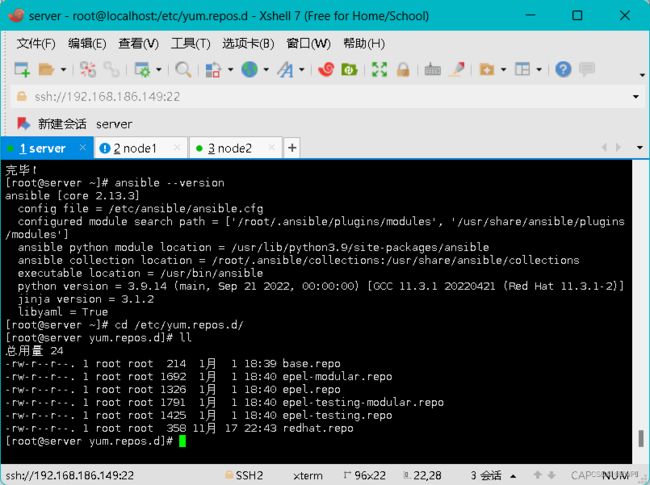Image resolution: width=650 pixels, height=485 pixels.
Task: Click the status bar up arrow icon
Action: (538, 475)
